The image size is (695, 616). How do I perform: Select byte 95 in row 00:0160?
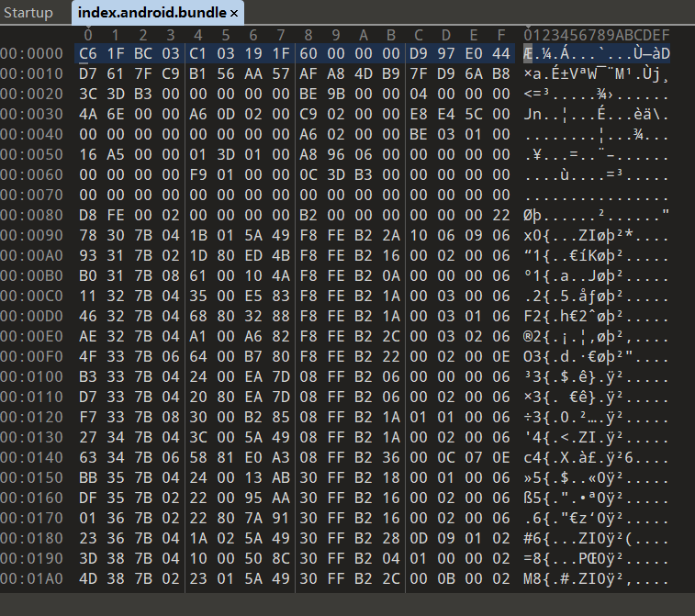point(253,498)
